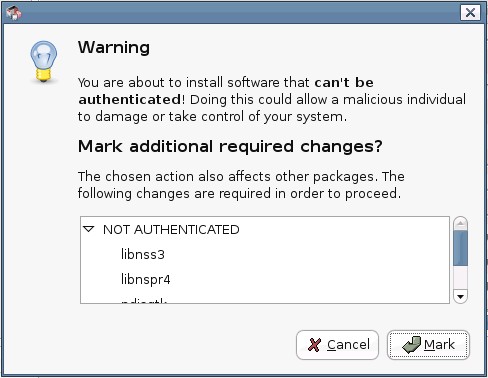This screenshot has height=378, width=488.
Task: Click the Synaptic icon in the title bar
Action: 14,13
